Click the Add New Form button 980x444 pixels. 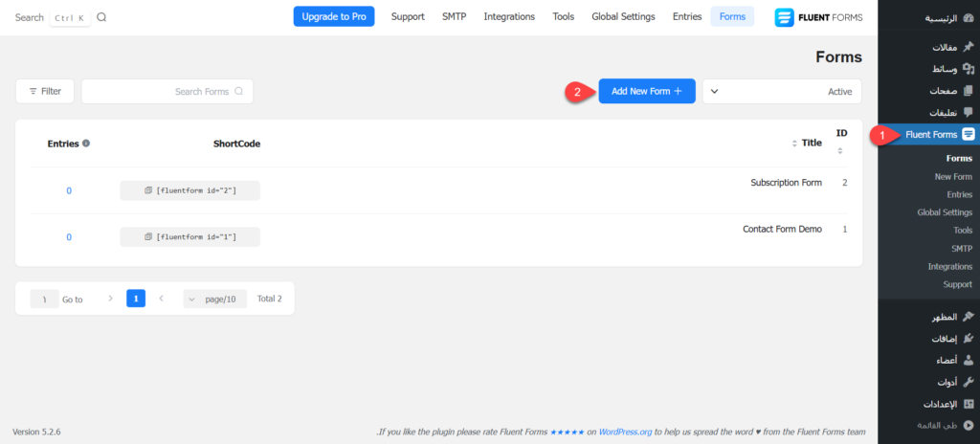pos(647,91)
